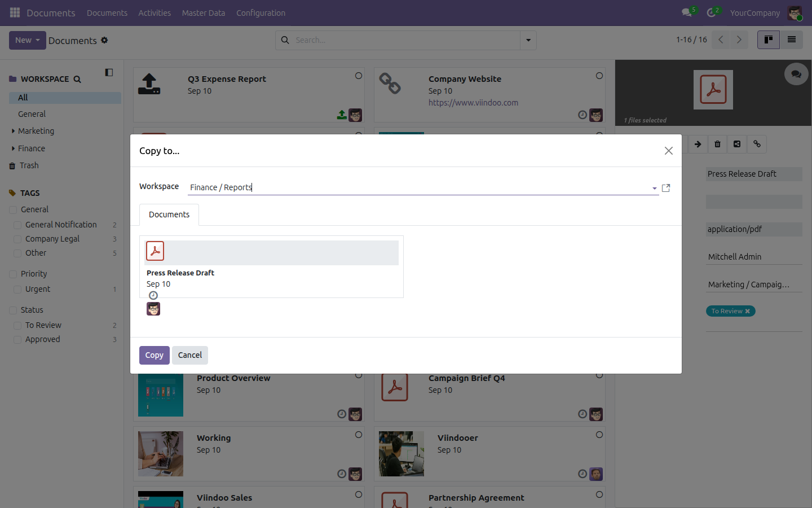Open the Workspace dropdown arrow in dialog
This screenshot has height=508, width=812.
[654, 189]
